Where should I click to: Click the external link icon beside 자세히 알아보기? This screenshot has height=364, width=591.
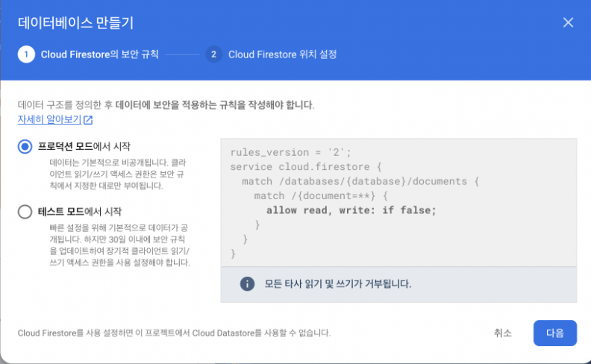coord(88,120)
